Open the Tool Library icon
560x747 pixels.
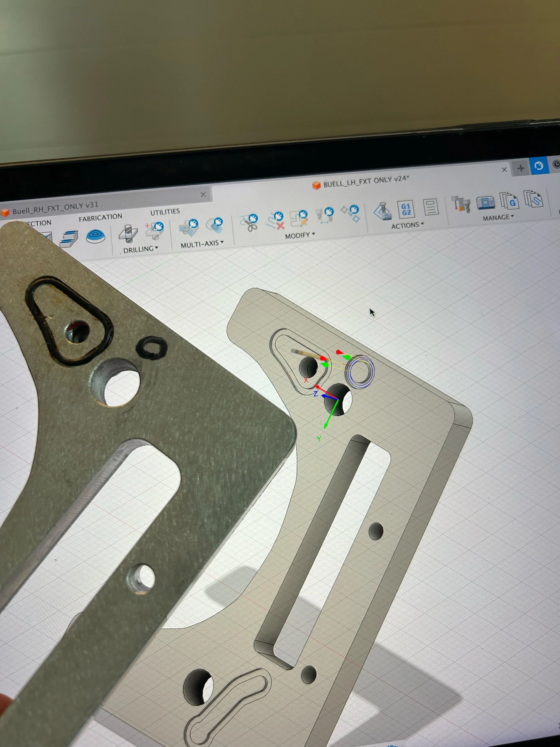461,204
